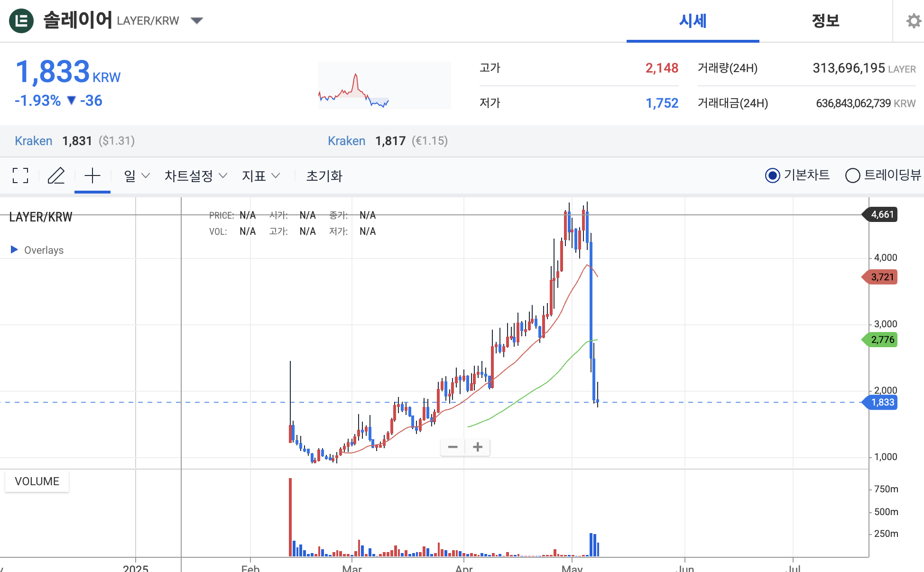This screenshot has height=572, width=924.
Task: Enter chart fullscreen mode
Action: pos(20,175)
